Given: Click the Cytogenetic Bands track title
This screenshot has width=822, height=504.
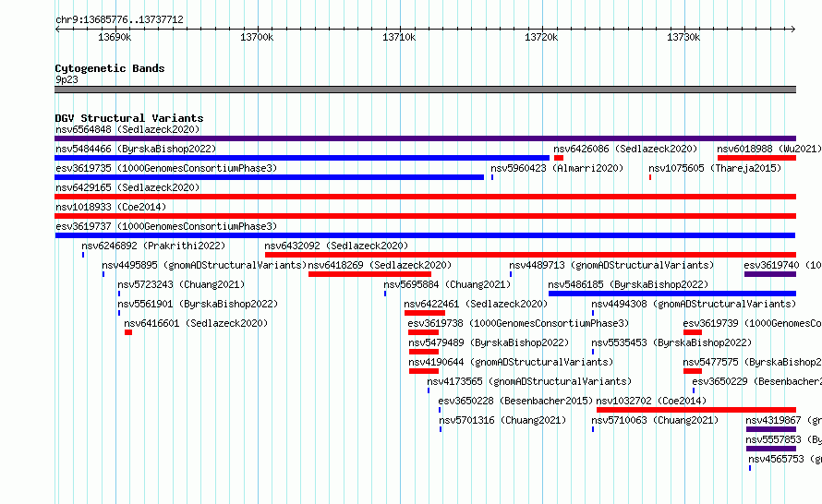Looking at the screenshot, I should (x=110, y=68).
